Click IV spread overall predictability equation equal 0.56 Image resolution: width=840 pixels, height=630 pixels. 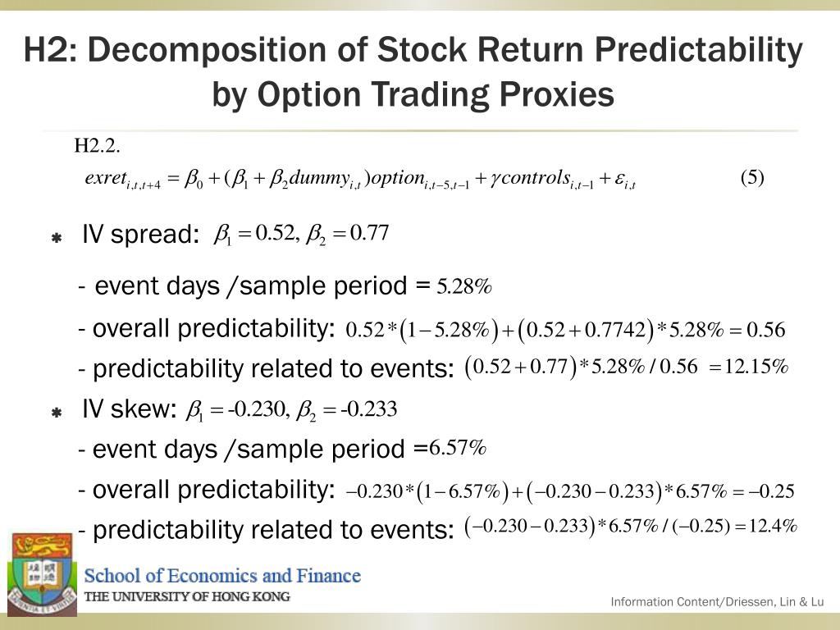point(565,330)
